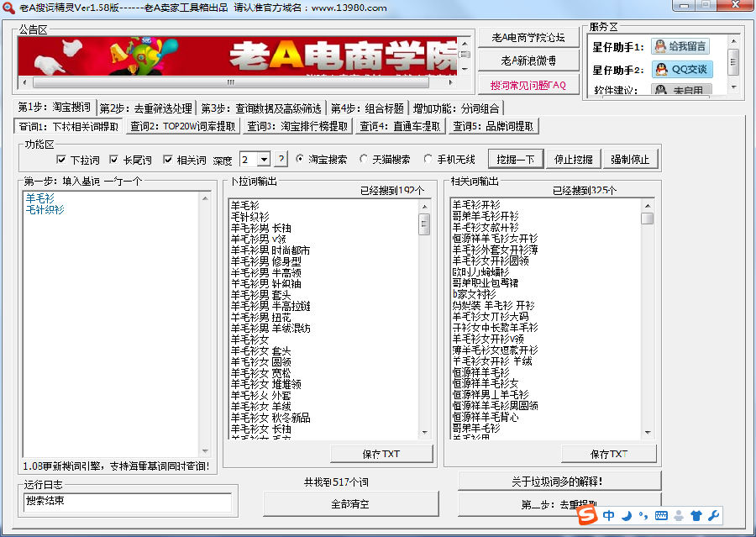The height and width of the screenshot is (537, 756).
Task: Click the 下拉词输出 scrollbar thumb
Action: click(x=424, y=224)
